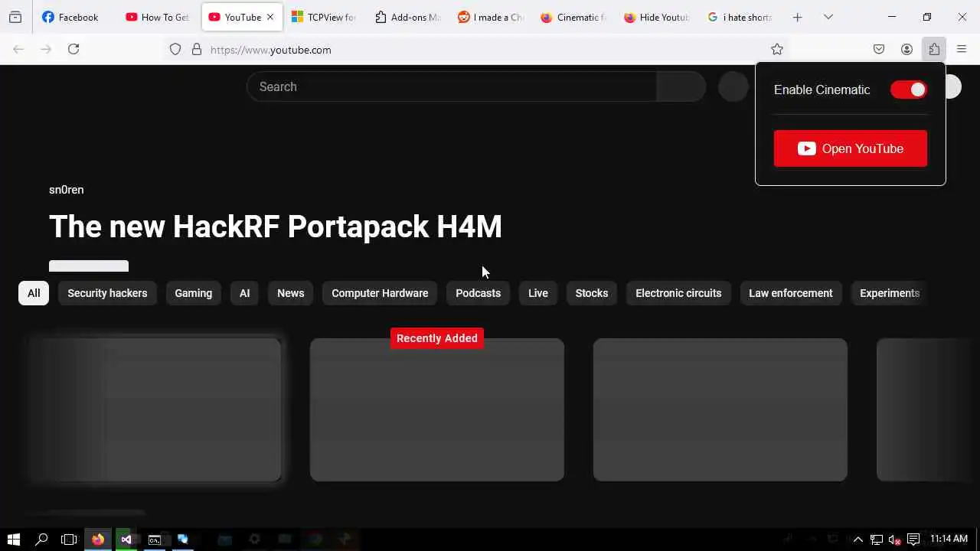The image size is (980, 551).
Task: Click the search submit button beside Search
Action: tap(681, 86)
